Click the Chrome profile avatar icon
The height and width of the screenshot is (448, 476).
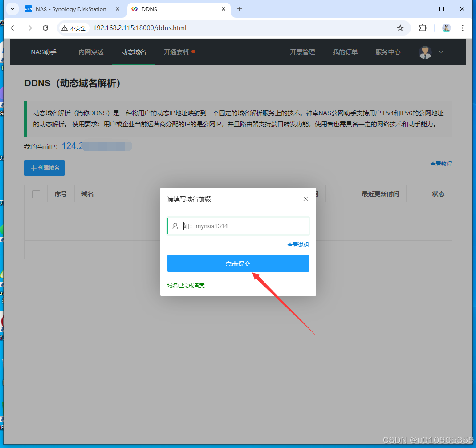pyautogui.click(x=446, y=28)
